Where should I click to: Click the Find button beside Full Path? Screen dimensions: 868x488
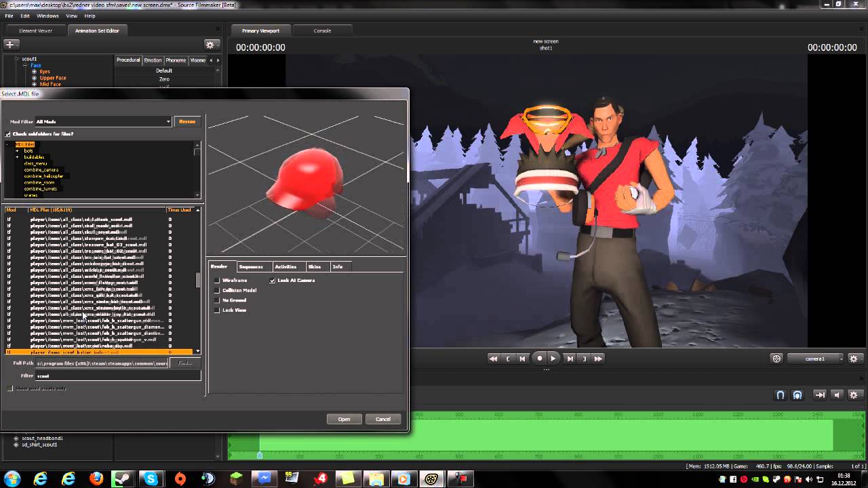coord(185,363)
